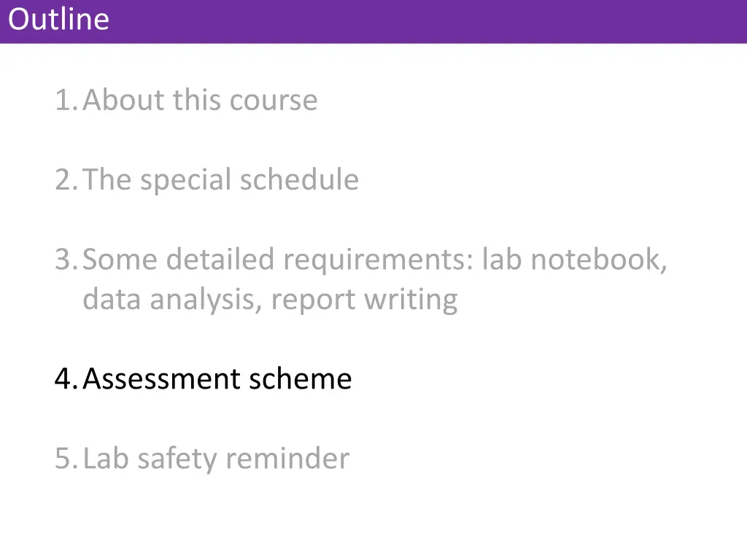Click the word "course" in item one
The height and width of the screenshot is (560, 747).
pyautogui.click(x=274, y=101)
